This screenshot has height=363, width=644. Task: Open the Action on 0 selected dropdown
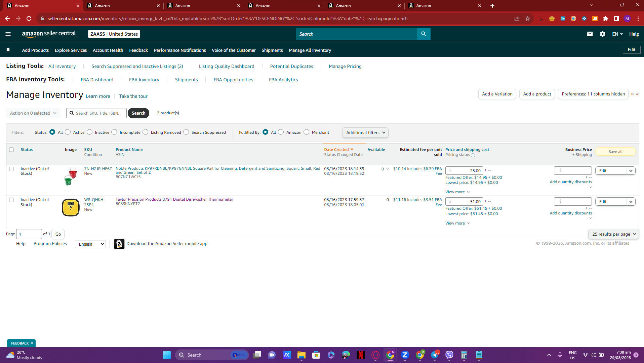click(x=33, y=113)
